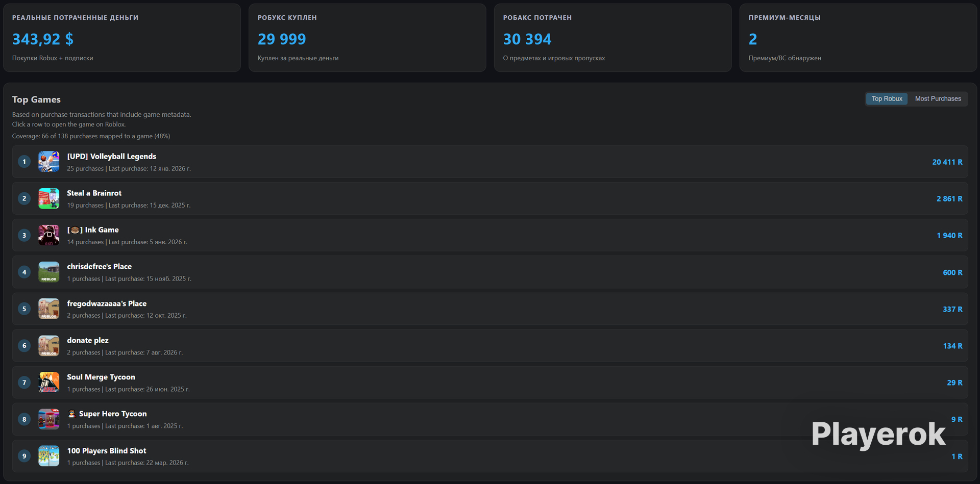Click the rank 3 badge
980x484 pixels.
pyautogui.click(x=24, y=235)
